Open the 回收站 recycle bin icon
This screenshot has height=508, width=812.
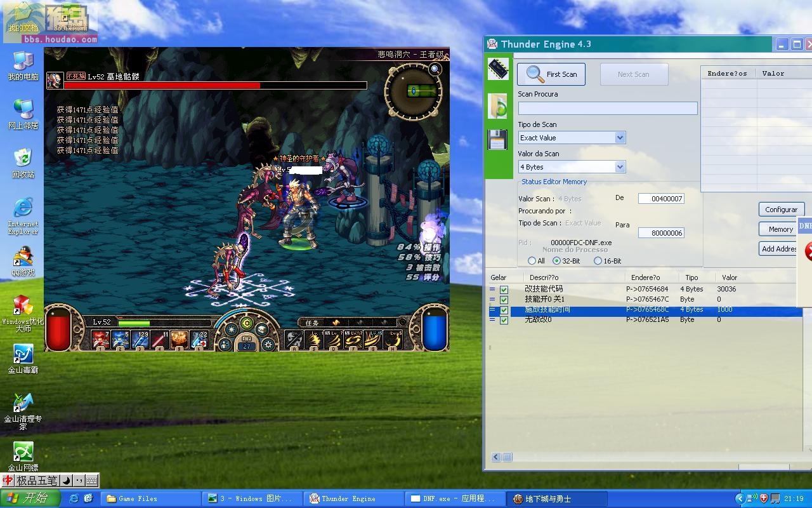23,163
